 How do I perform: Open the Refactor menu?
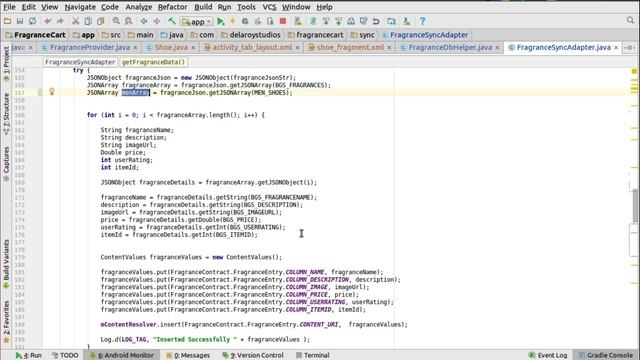pos(172,7)
